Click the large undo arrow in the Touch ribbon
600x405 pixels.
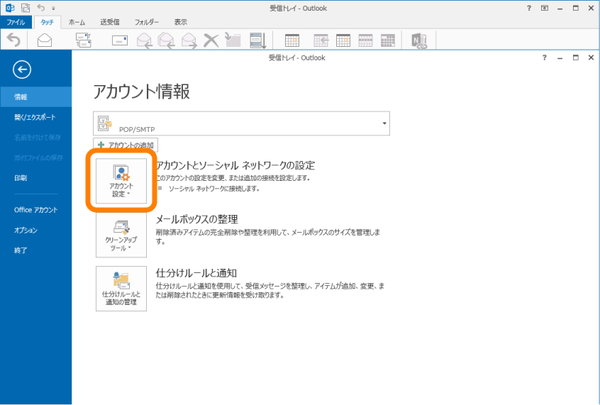[14, 40]
